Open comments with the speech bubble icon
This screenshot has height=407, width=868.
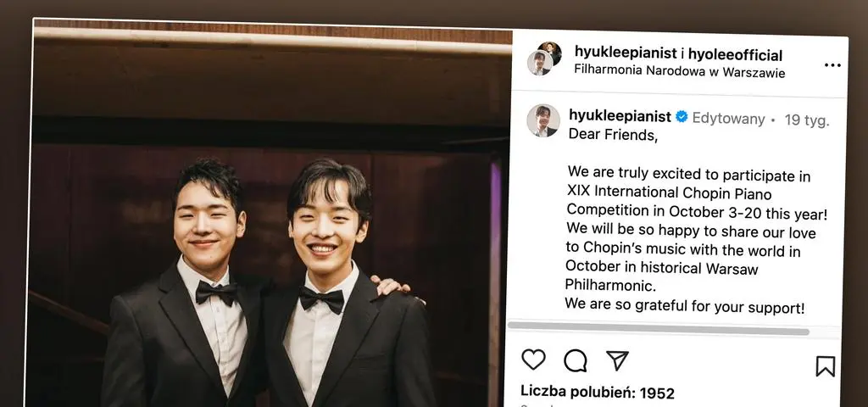576,360
